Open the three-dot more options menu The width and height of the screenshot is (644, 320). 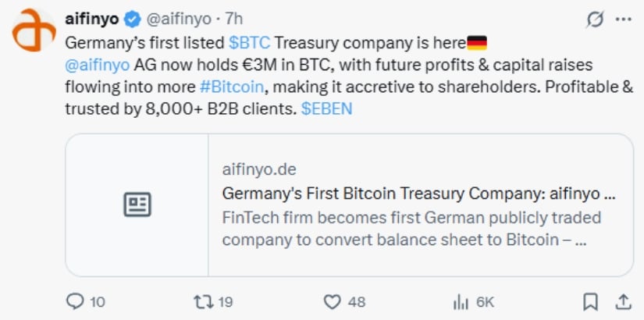coord(623,18)
